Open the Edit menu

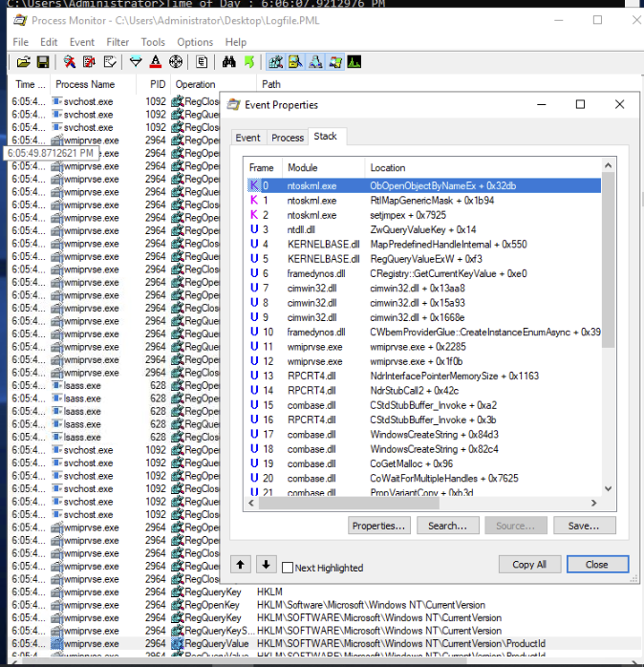pos(49,42)
